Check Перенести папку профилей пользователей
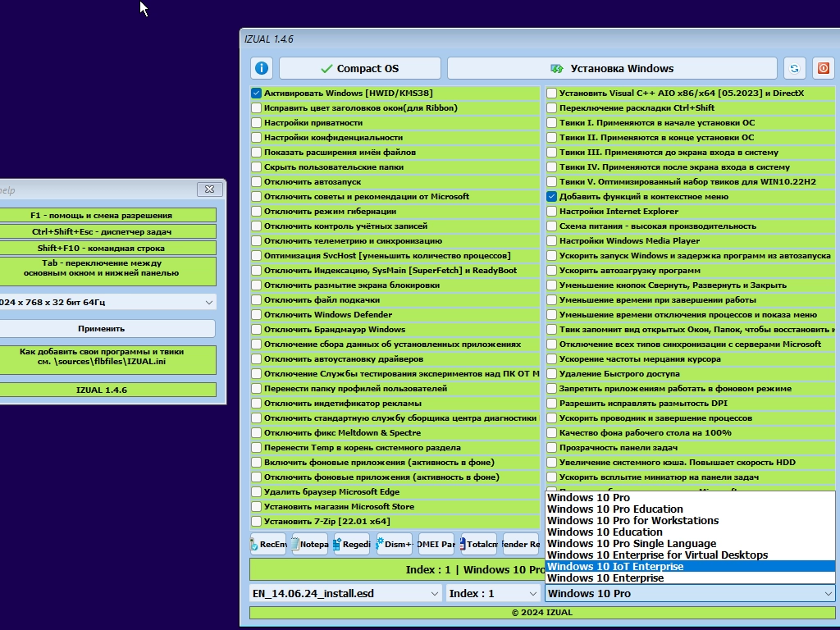Screen dimensions: 840x630 (256, 388)
